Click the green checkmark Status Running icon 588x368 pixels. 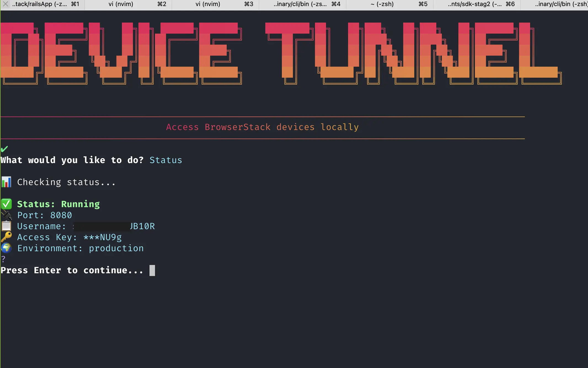(x=7, y=204)
